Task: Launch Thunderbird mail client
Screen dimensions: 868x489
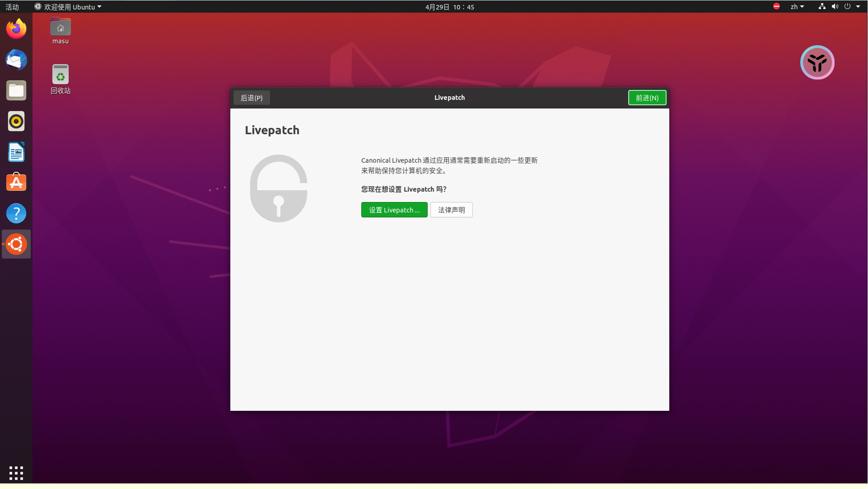Action: pos(16,60)
